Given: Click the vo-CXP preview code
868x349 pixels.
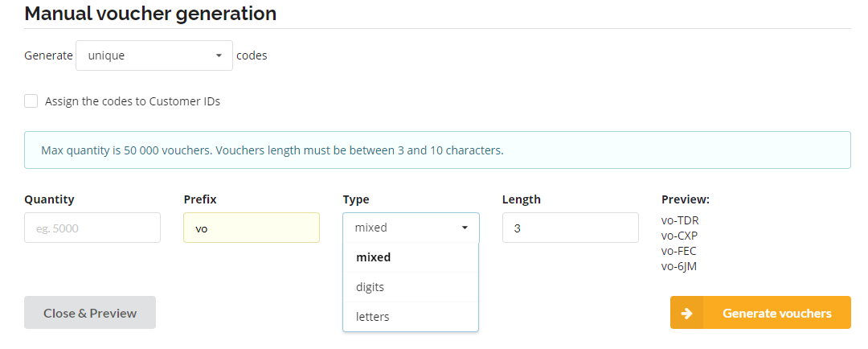Looking at the screenshot, I should coord(679,236).
